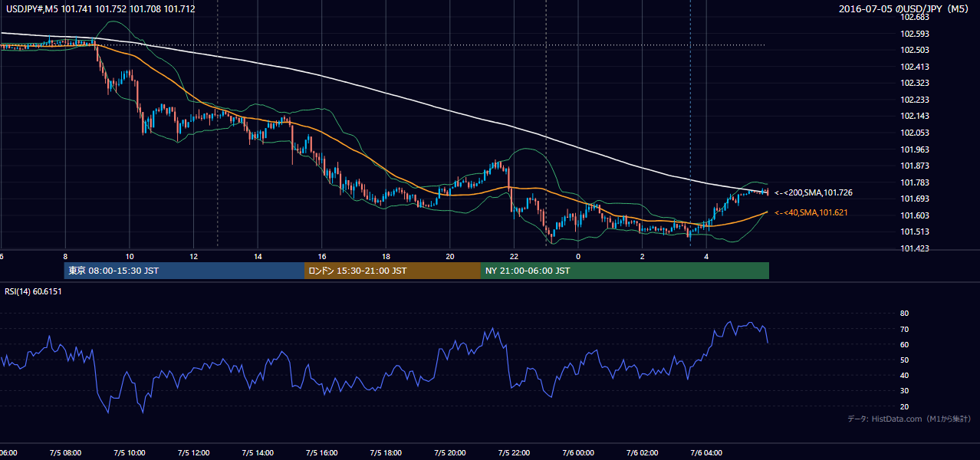Select the RSI scale value 40
This screenshot has height=460, width=980.
tap(905, 375)
